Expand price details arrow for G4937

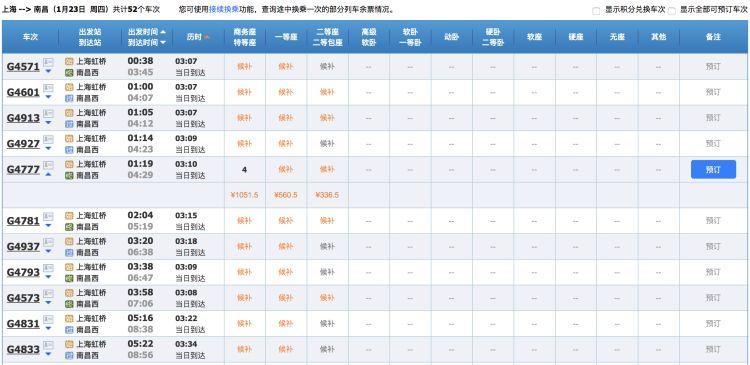48,252
